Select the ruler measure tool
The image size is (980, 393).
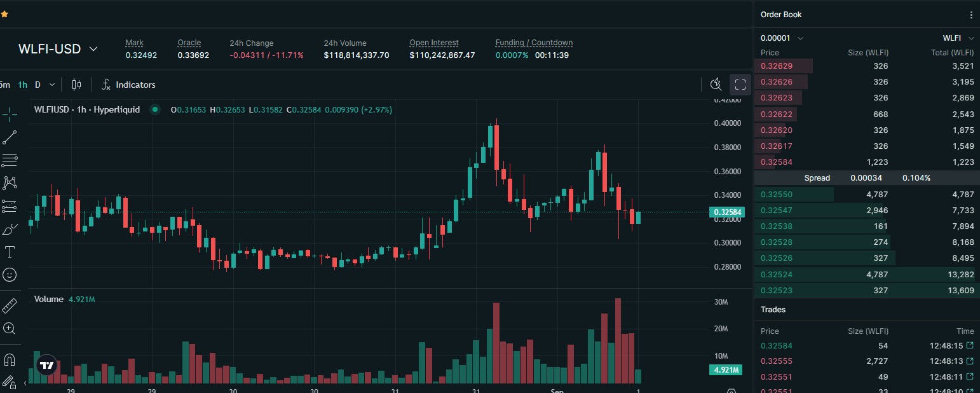[10, 306]
